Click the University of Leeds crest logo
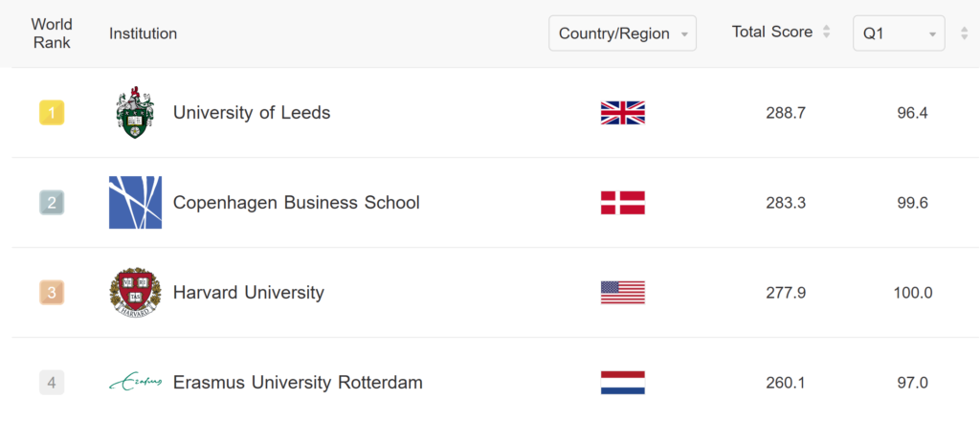Viewport: 980px width, 421px height. coord(135,113)
